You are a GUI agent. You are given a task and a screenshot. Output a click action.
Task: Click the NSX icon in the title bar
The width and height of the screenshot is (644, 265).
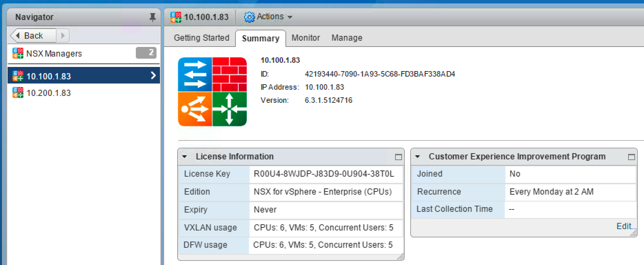(x=176, y=17)
